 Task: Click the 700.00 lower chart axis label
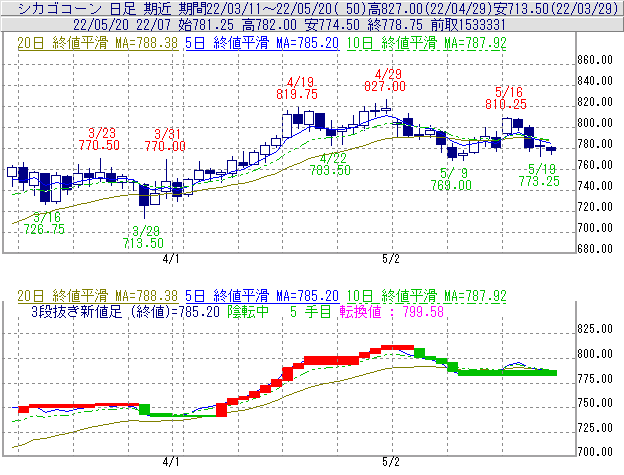coord(595,452)
